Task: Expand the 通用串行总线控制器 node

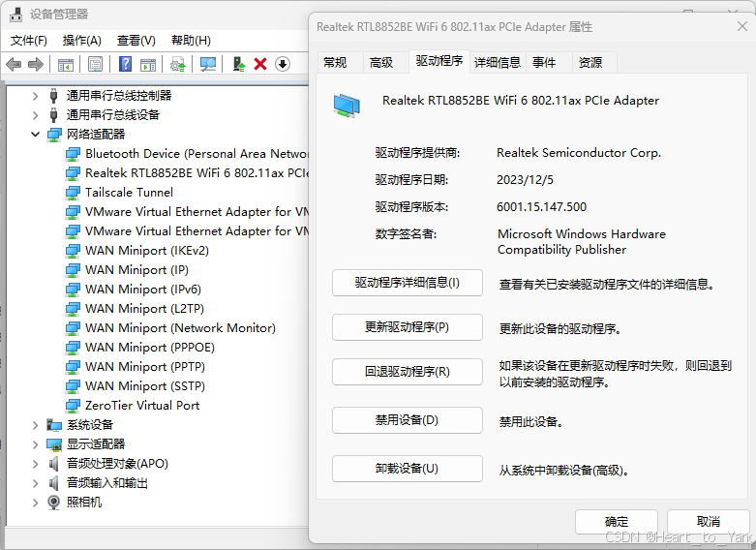Action: [35, 96]
